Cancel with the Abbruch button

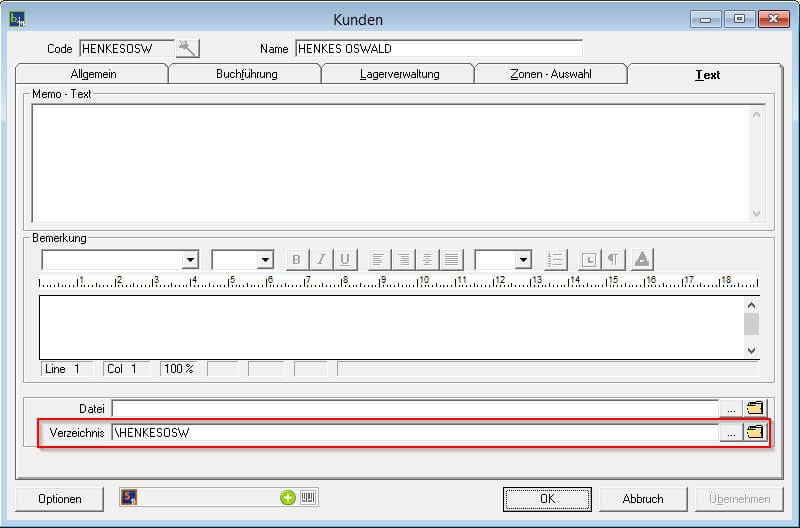643,499
